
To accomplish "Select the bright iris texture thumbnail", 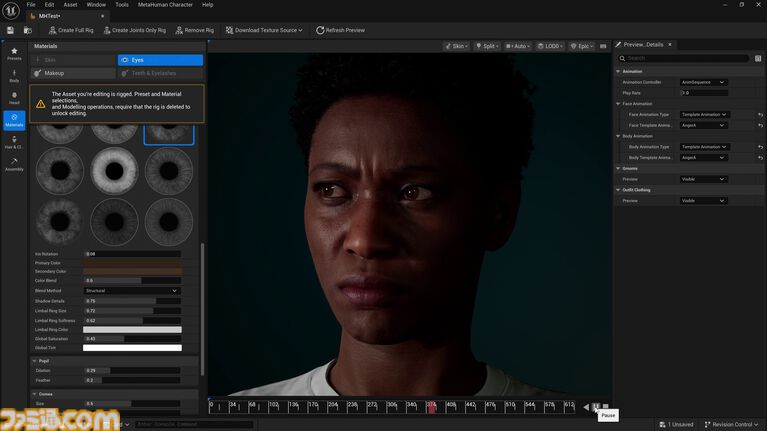I will click(114, 171).
